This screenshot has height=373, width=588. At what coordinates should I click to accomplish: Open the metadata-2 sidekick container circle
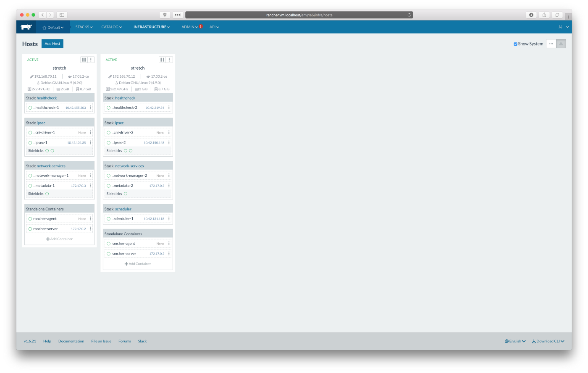[126, 194]
